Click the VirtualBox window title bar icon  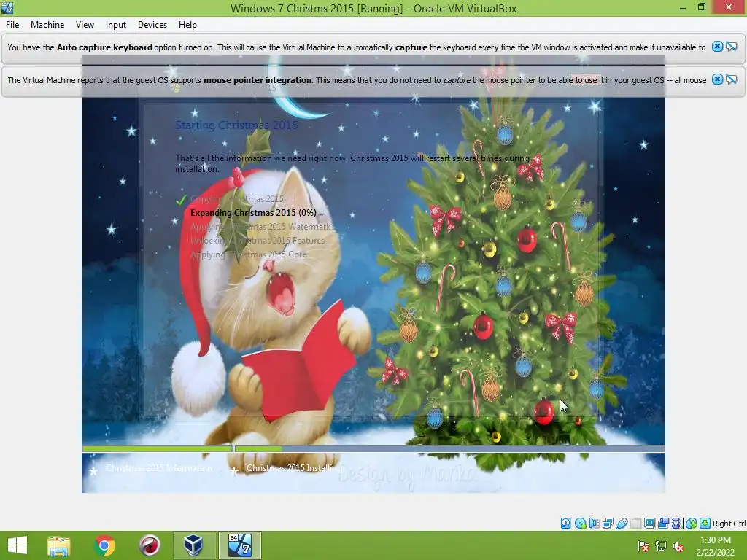point(7,7)
